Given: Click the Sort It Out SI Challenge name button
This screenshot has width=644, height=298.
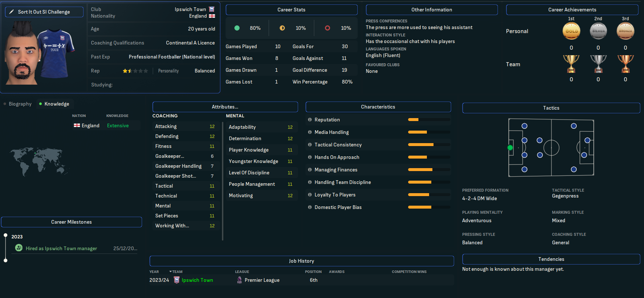Looking at the screenshot, I should (x=44, y=12).
